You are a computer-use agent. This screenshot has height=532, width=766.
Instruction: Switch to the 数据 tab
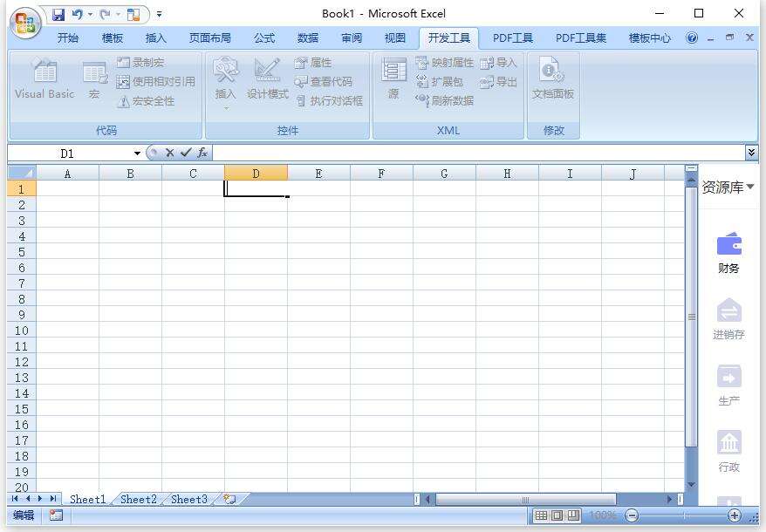(308, 38)
